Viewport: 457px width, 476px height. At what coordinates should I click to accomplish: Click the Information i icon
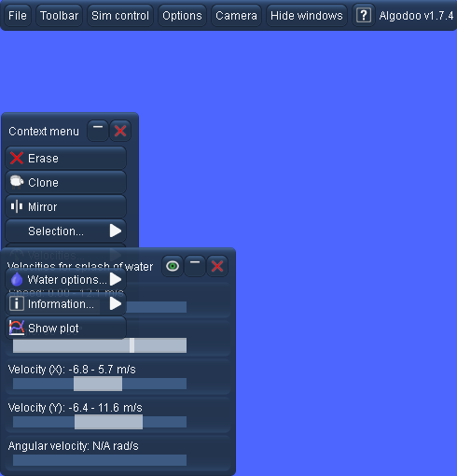point(17,303)
